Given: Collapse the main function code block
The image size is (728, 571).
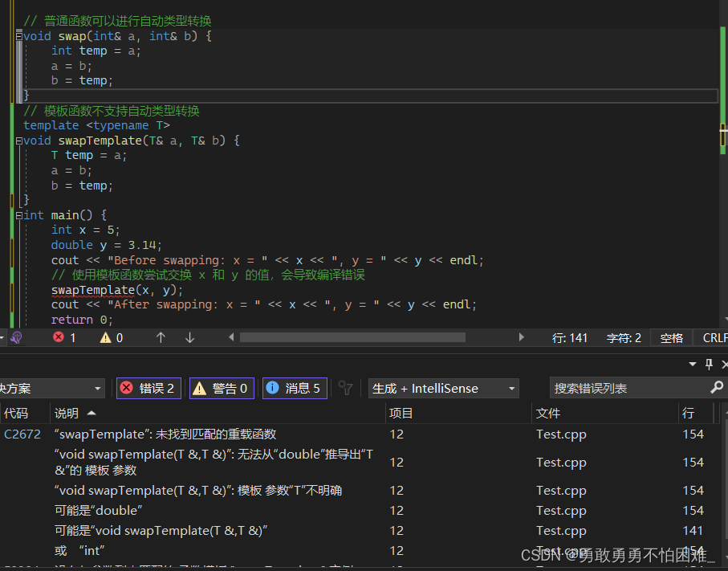Looking at the screenshot, I should (x=19, y=215).
